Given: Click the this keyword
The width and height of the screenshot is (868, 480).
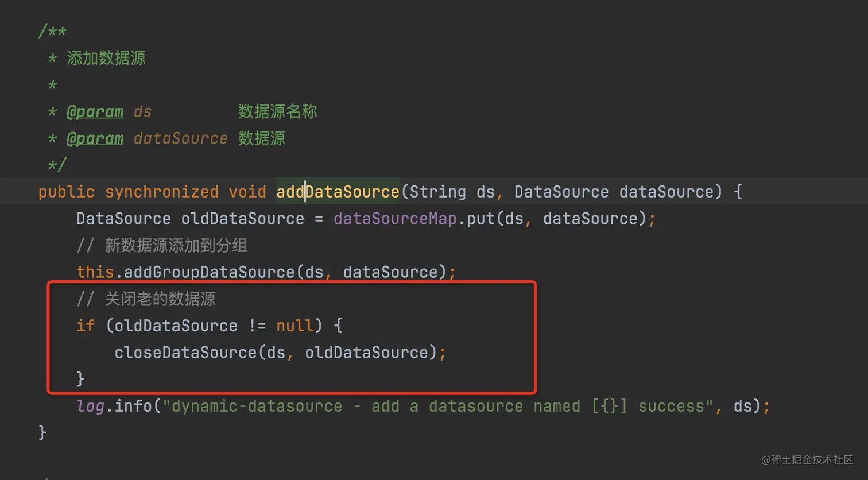Looking at the screenshot, I should 95,272.
